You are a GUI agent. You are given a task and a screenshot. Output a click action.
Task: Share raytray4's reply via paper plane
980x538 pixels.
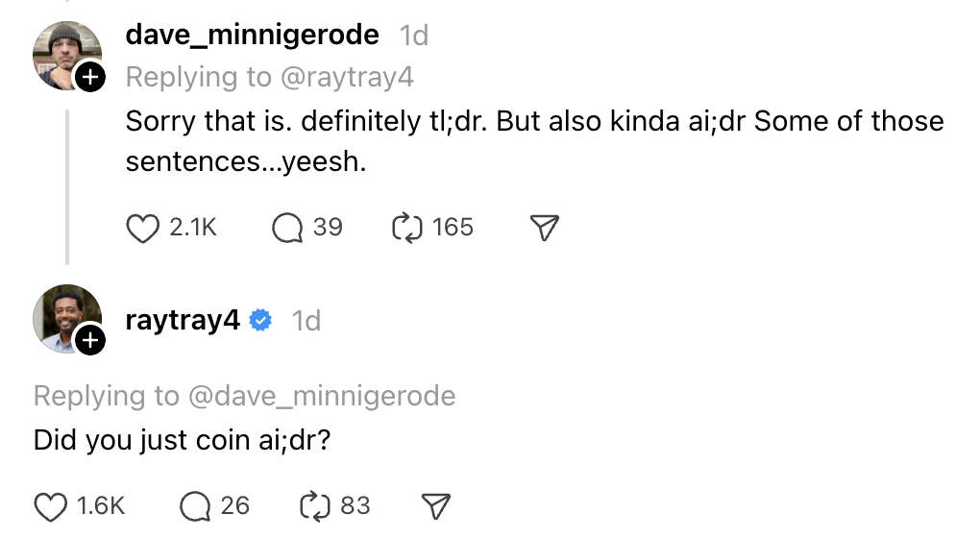tap(436, 506)
